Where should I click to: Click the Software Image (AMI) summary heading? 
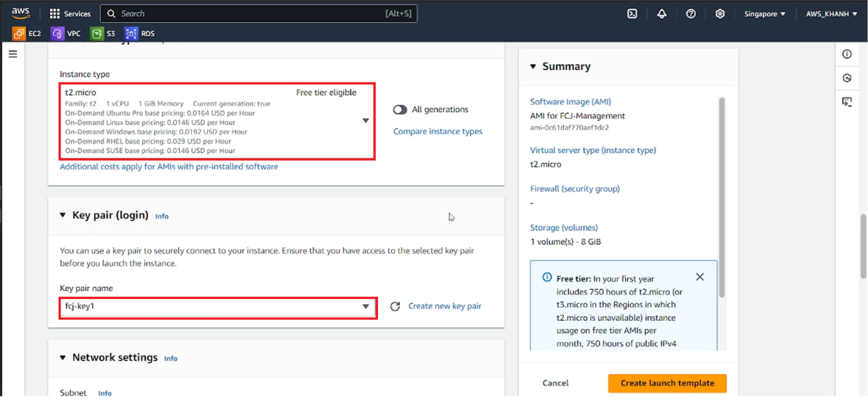[x=571, y=102]
